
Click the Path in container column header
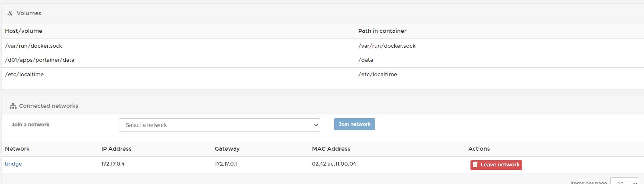(x=382, y=31)
